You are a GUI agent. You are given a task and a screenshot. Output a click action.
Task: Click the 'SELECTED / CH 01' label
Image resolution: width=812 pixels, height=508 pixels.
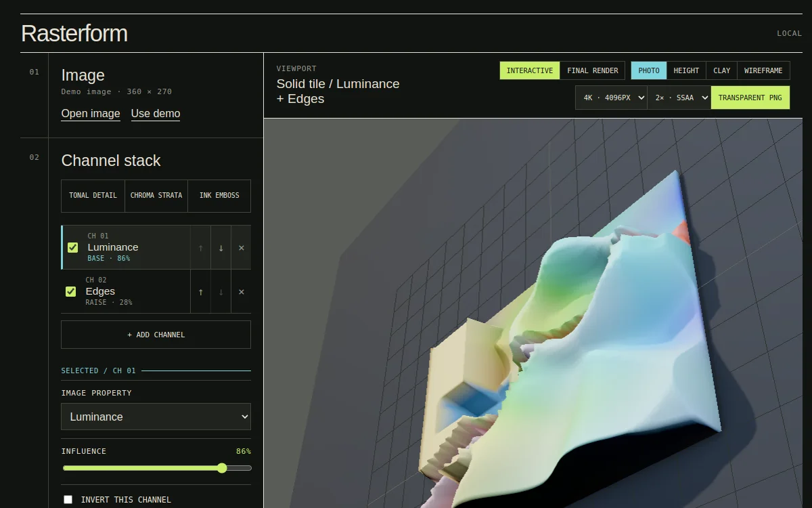click(x=98, y=371)
